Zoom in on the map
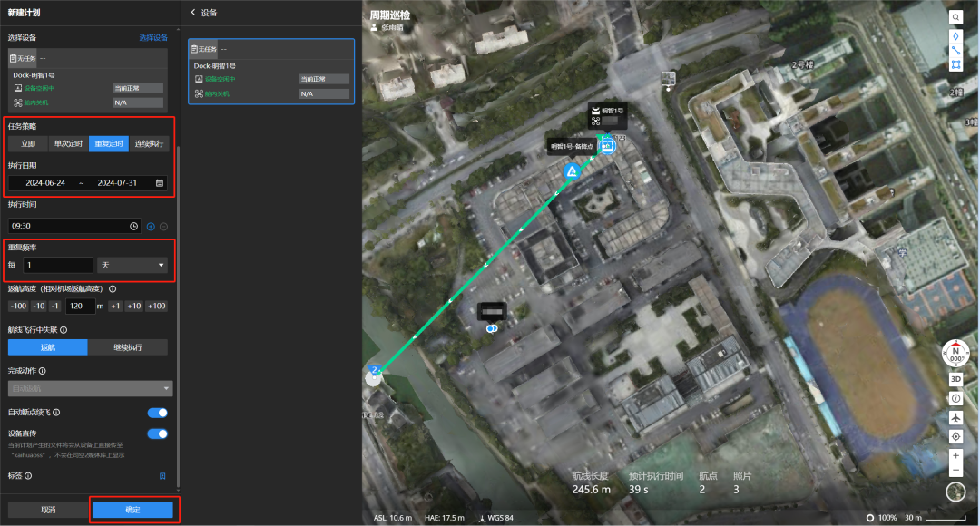This screenshot has height=526, width=980. 955,455
